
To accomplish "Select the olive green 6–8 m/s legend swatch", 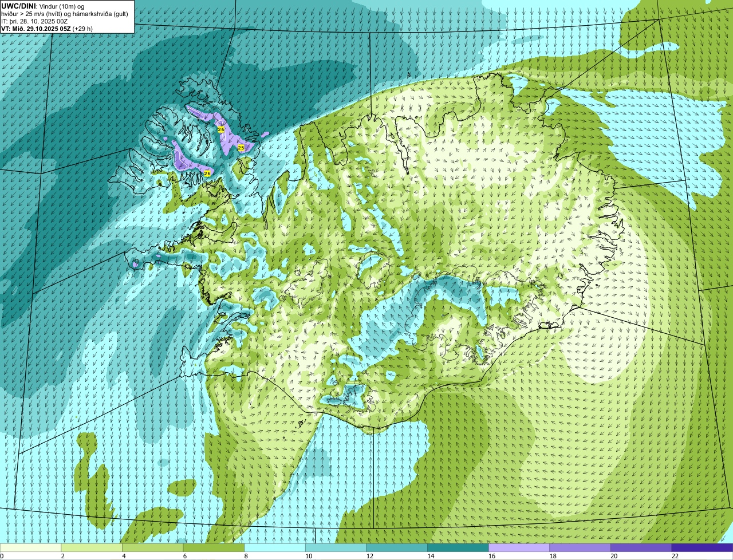I will [214, 547].
